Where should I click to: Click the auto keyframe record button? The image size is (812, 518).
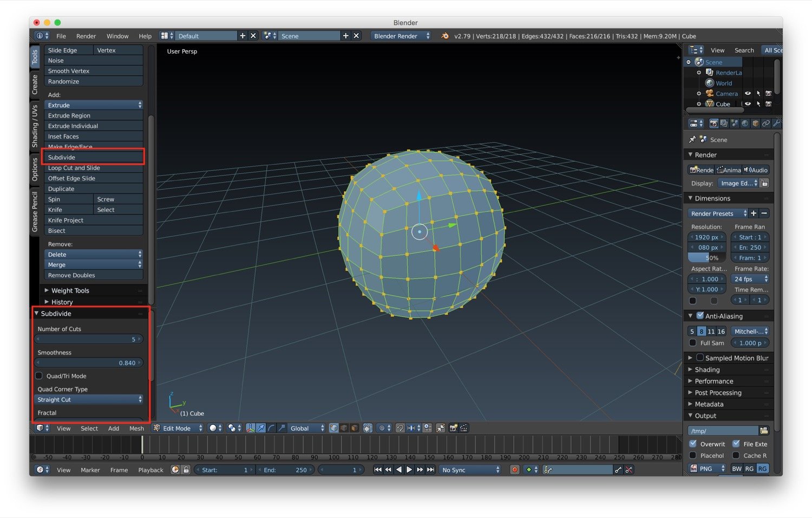(x=515, y=470)
